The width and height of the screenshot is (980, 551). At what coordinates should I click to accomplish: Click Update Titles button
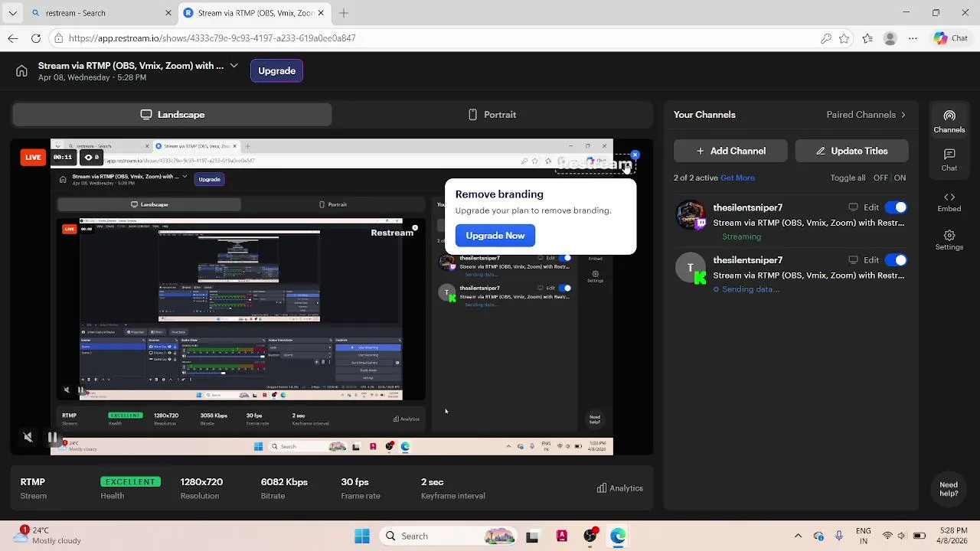click(x=851, y=152)
